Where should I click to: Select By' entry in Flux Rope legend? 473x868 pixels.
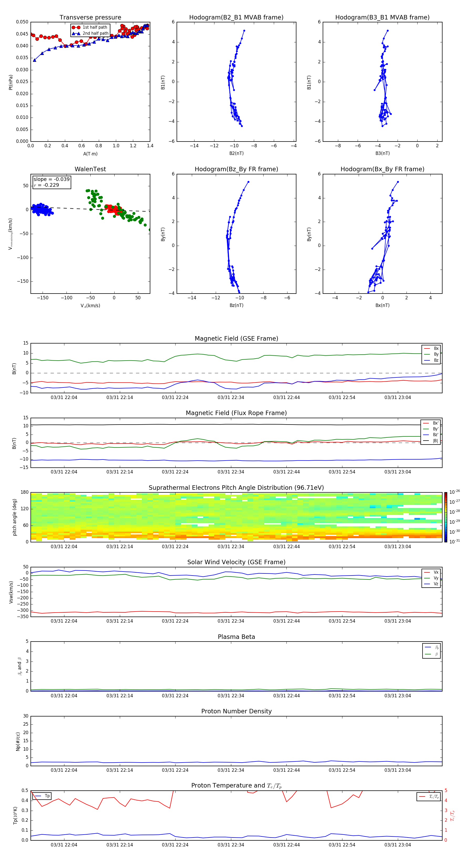[431, 429]
